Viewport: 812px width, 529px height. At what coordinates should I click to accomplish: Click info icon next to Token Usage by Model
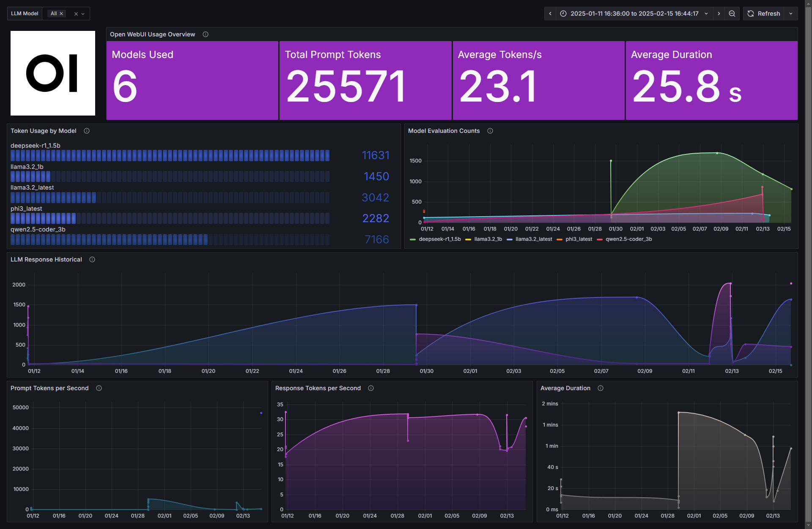coord(87,131)
